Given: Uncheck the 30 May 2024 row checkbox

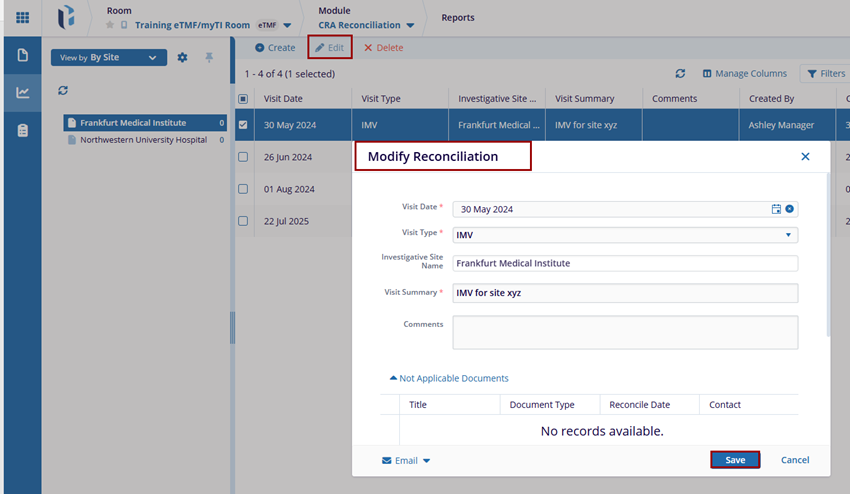Looking at the screenshot, I should [243, 126].
